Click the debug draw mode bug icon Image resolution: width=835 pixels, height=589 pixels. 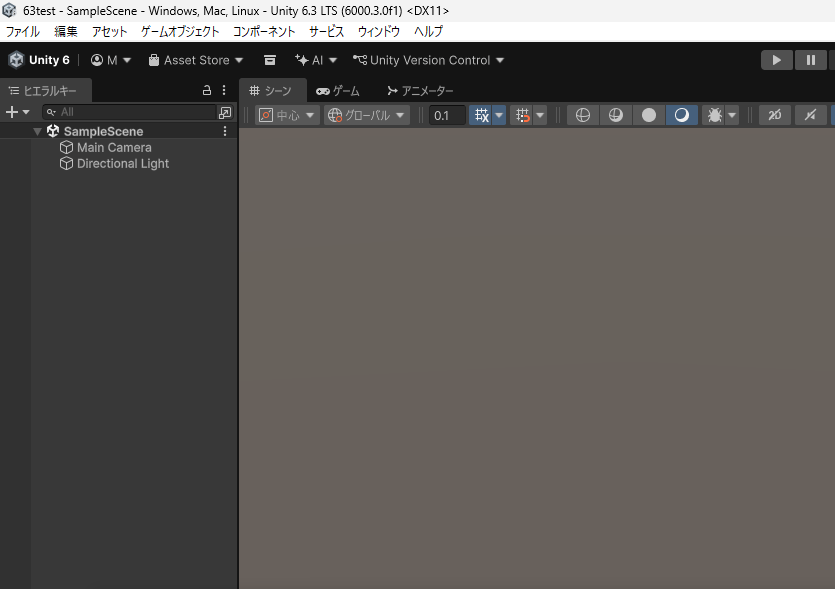(714, 115)
